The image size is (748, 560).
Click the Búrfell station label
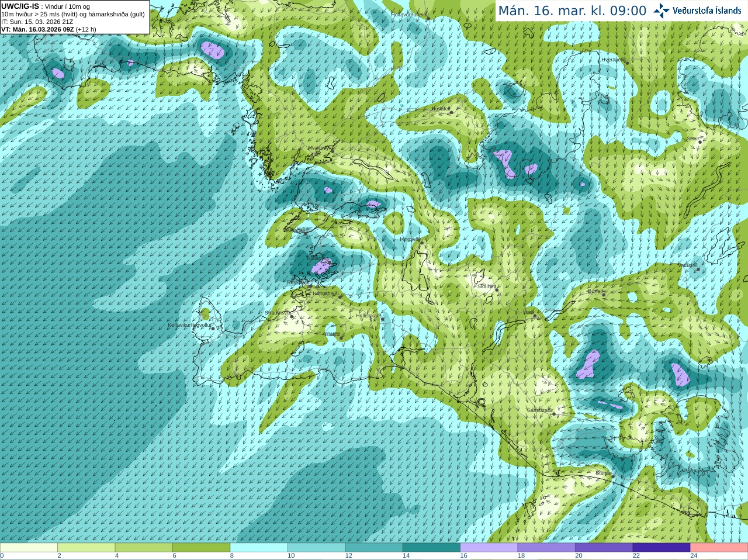click(x=595, y=291)
